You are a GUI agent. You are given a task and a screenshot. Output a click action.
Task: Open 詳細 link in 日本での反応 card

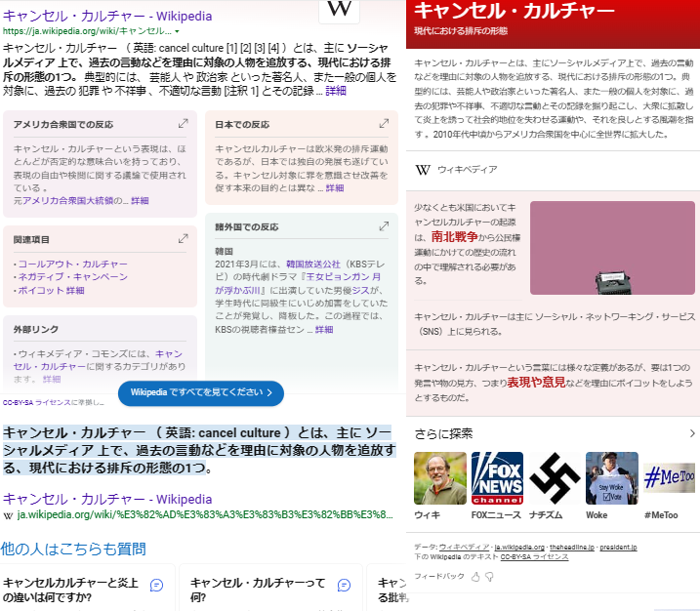pyautogui.click(x=335, y=188)
